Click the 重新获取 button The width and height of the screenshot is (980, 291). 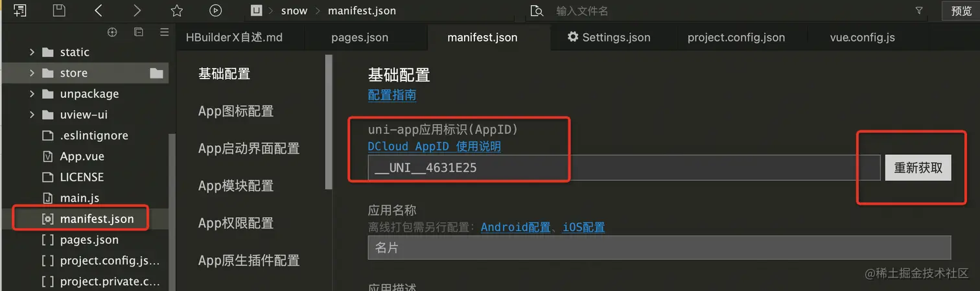click(x=918, y=168)
